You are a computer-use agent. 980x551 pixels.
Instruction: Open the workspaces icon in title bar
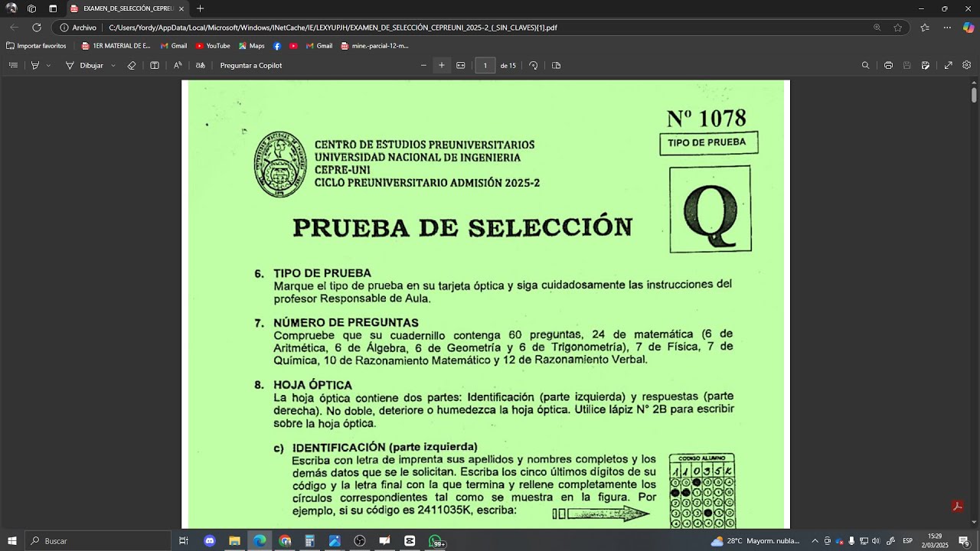[x=31, y=8]
